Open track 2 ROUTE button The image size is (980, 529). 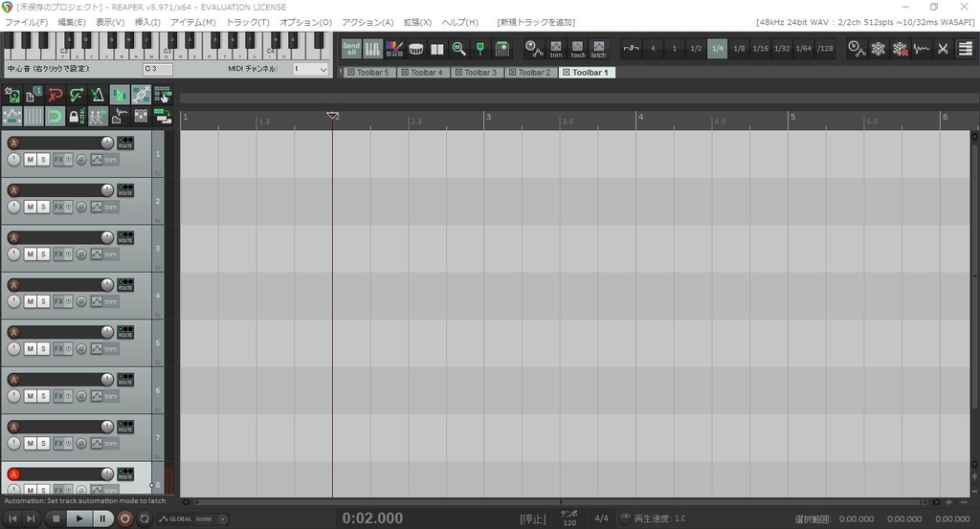point(125,189)
